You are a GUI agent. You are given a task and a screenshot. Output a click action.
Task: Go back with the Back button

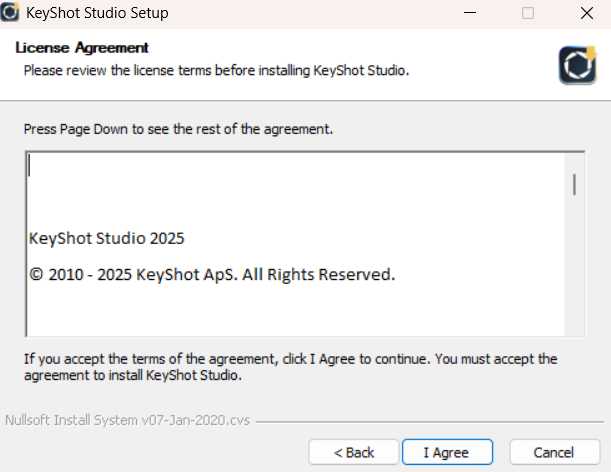[x=354, y=452]
